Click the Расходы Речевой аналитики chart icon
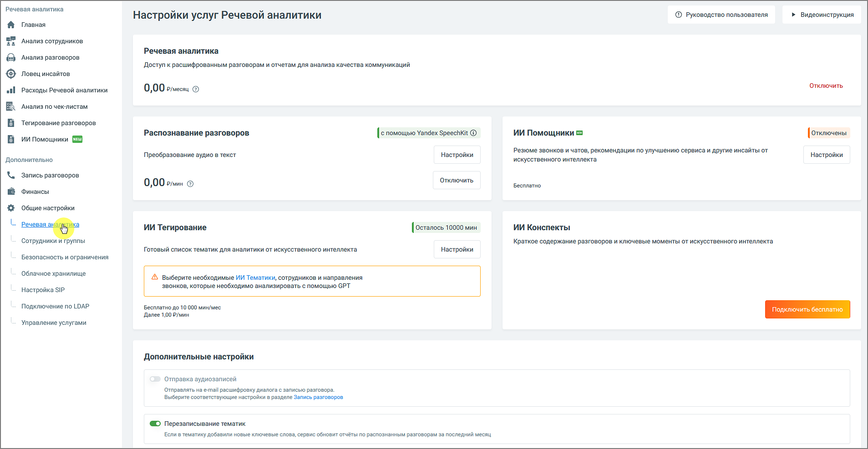 pos(11,90)
